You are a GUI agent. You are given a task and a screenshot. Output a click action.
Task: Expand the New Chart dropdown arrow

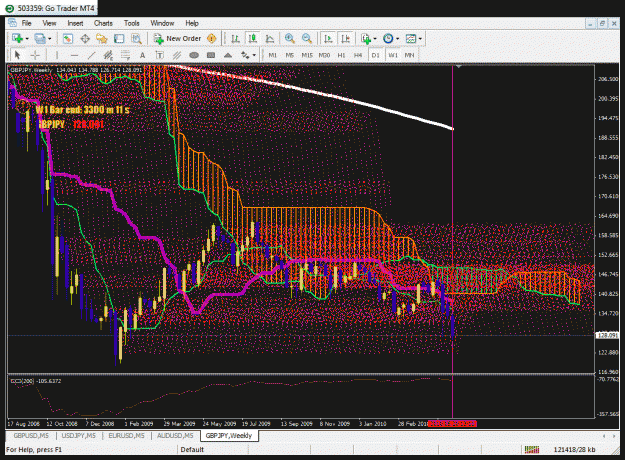click(x=27, y=39)
